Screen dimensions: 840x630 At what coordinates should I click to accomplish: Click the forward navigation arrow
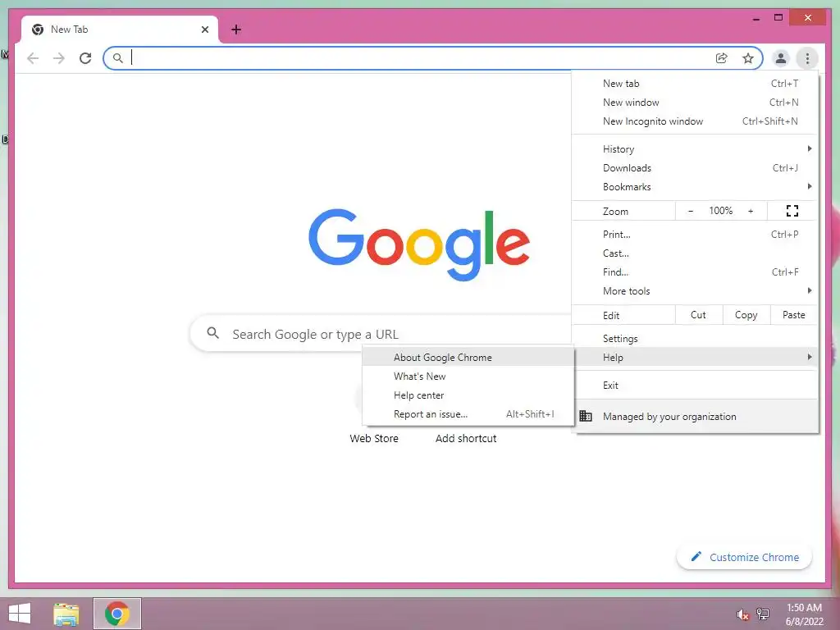[59, 58]
